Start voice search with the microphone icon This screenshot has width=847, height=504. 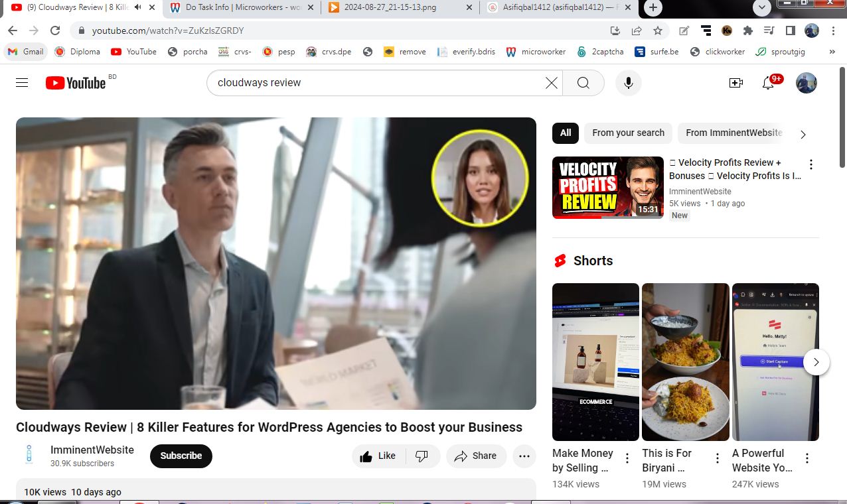pos(628,83)
